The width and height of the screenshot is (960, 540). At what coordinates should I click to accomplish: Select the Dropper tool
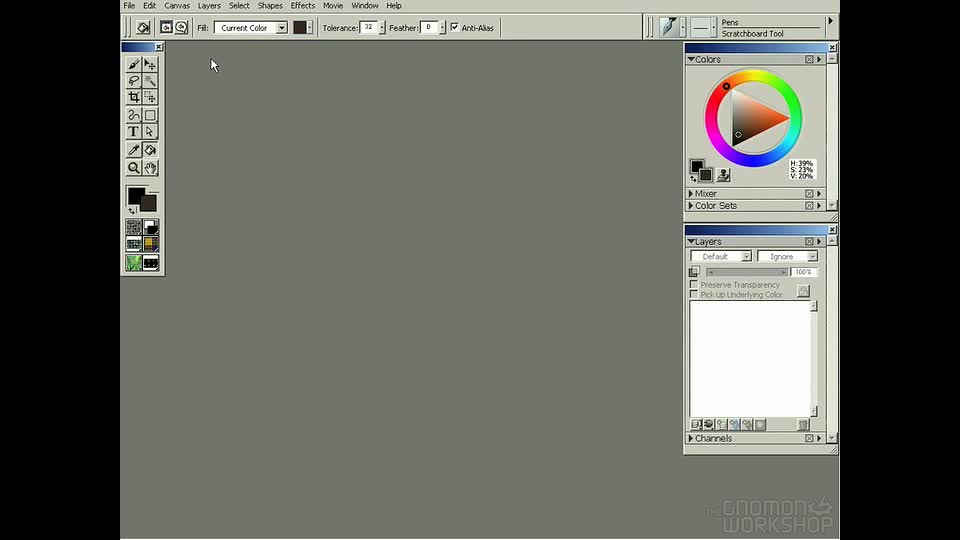click(x=133, y=150)
